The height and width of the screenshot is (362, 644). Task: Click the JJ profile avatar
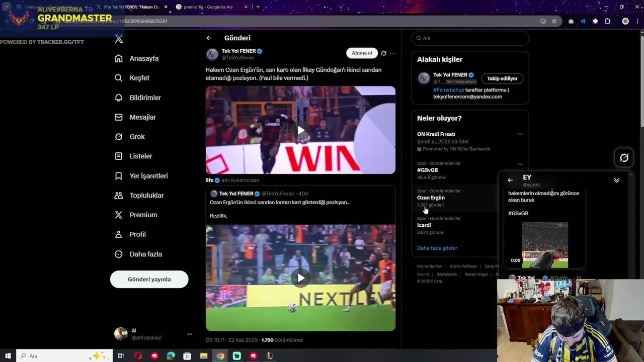pyautogui.click(x=121, y=334)
